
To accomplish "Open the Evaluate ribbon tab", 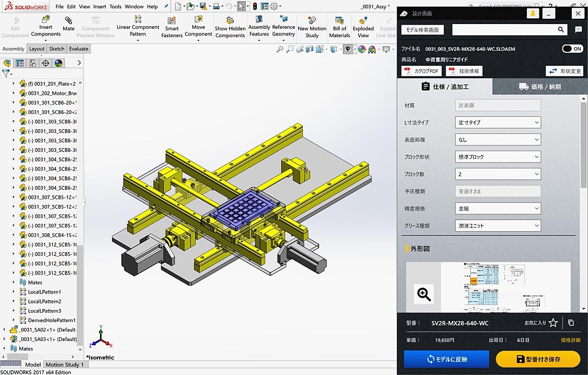I will click(78, 49).
